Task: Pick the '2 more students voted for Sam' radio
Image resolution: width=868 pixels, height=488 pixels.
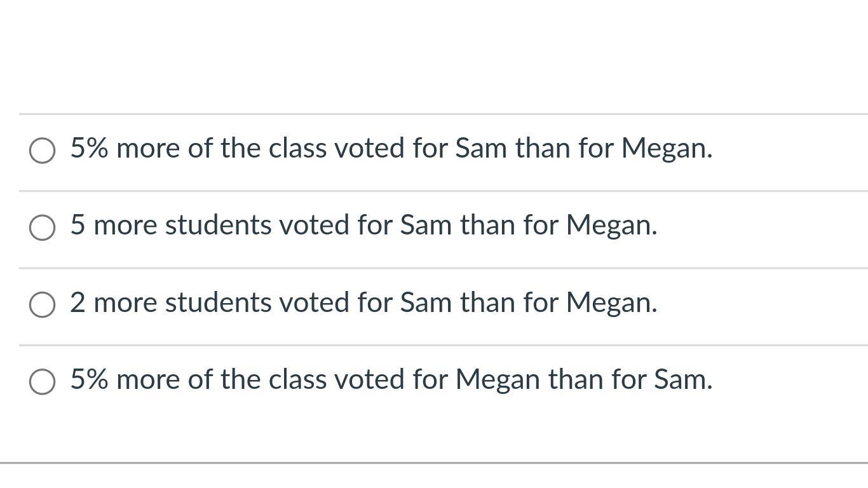Action: [42, 304]
